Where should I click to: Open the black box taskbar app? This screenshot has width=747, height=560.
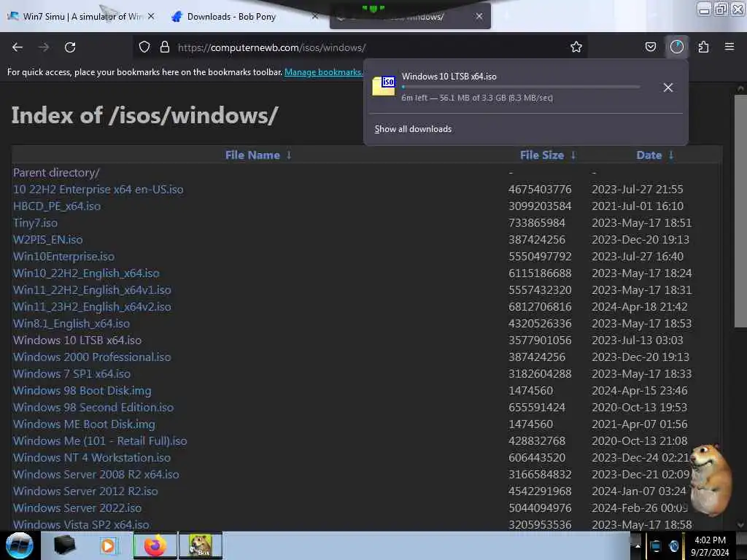point(64,545)
